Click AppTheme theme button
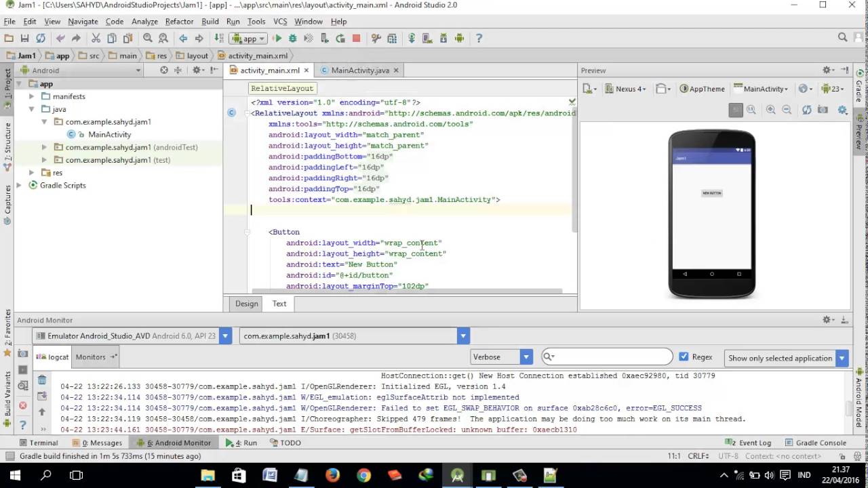The width and height of the screenshot is (868, 488). (x=702, y=89)
